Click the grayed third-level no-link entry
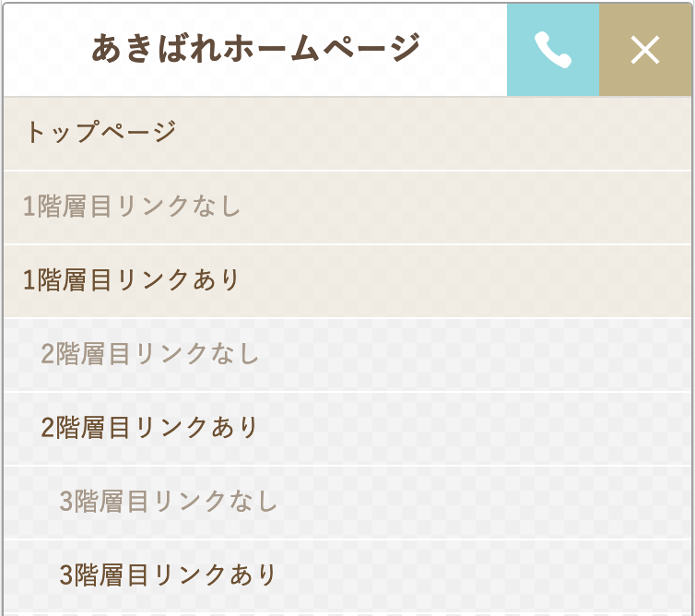Screen dimensions: 695x616 [x=347, y=502]
